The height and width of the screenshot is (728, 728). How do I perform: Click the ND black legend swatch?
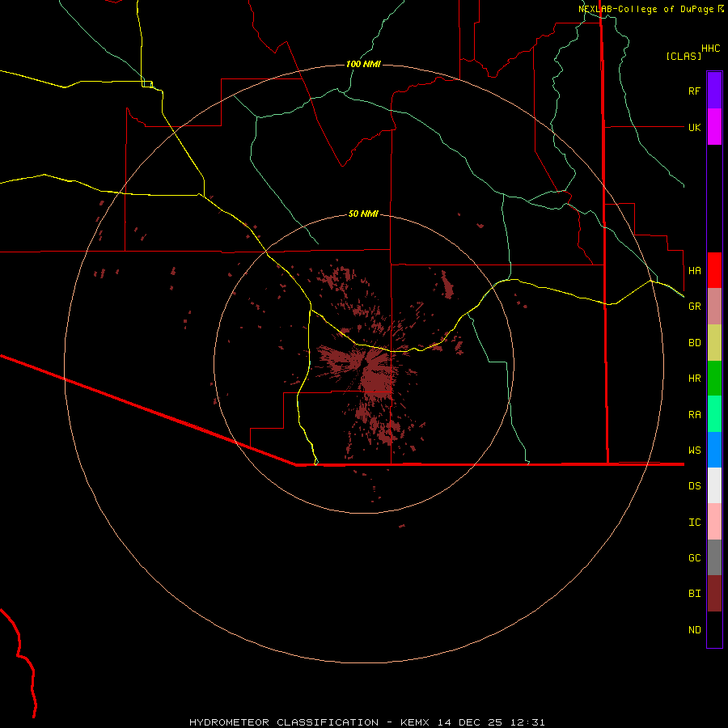tap(714, 629)
